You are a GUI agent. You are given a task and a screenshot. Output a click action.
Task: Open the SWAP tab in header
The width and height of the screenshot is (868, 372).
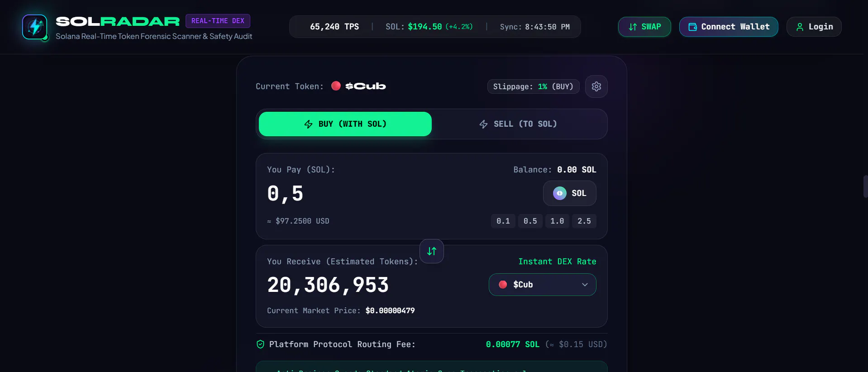click(x=644, y=27)
